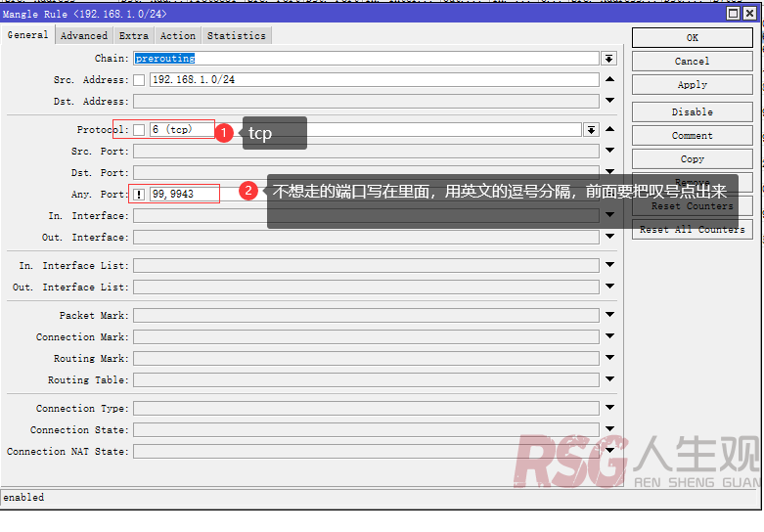Expand the Out. Interface field

click(x=609, y=237)
